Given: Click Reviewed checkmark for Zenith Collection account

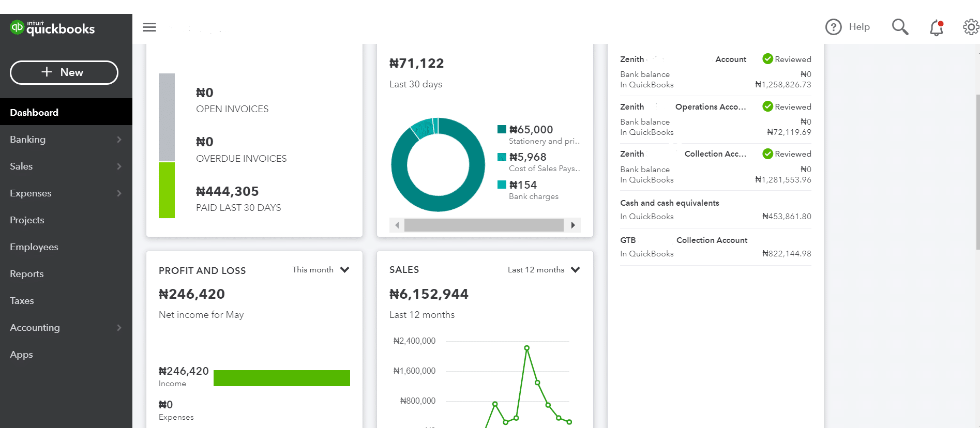Looking at the screenshot, I should (767, 154).
